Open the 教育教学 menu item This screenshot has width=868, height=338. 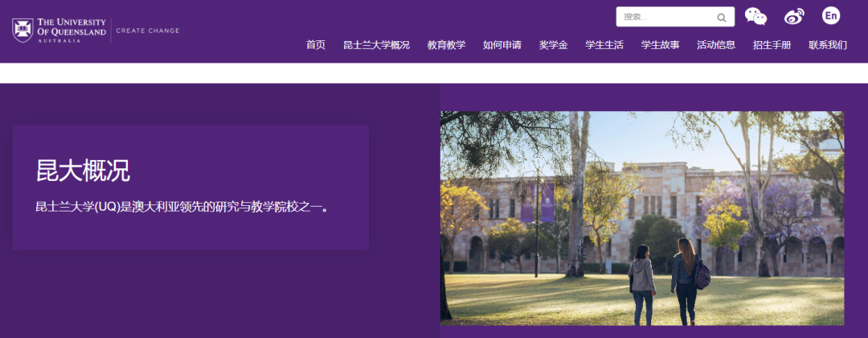pos(446,45)
